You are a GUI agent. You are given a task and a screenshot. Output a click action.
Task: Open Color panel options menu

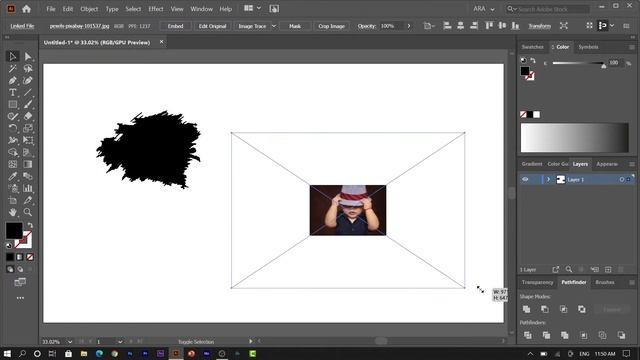pos(632,47)
